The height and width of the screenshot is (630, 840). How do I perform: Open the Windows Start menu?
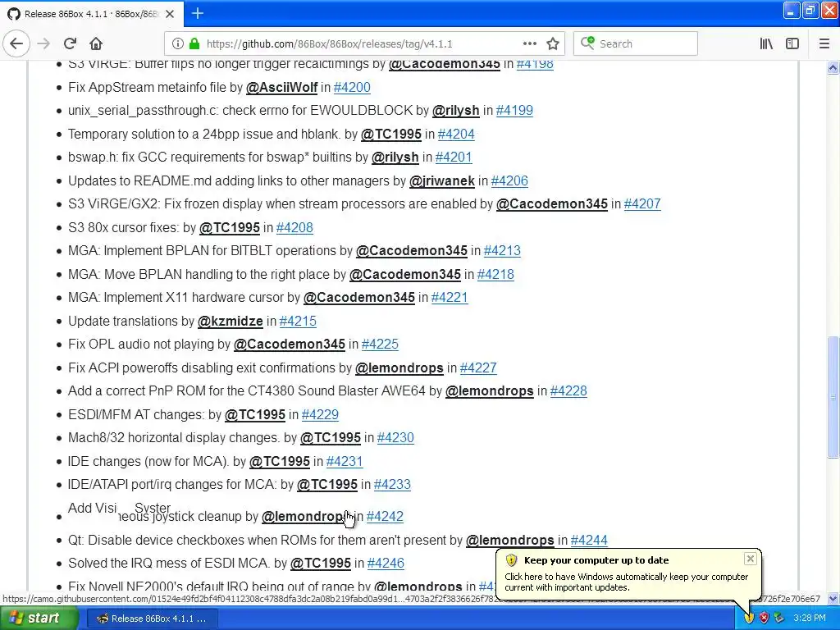[39, 619]
